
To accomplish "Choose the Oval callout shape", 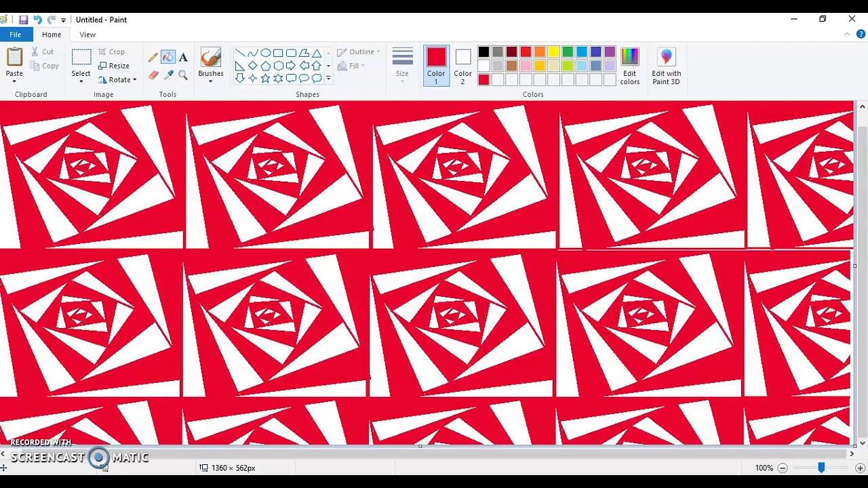I will (304, 79).
